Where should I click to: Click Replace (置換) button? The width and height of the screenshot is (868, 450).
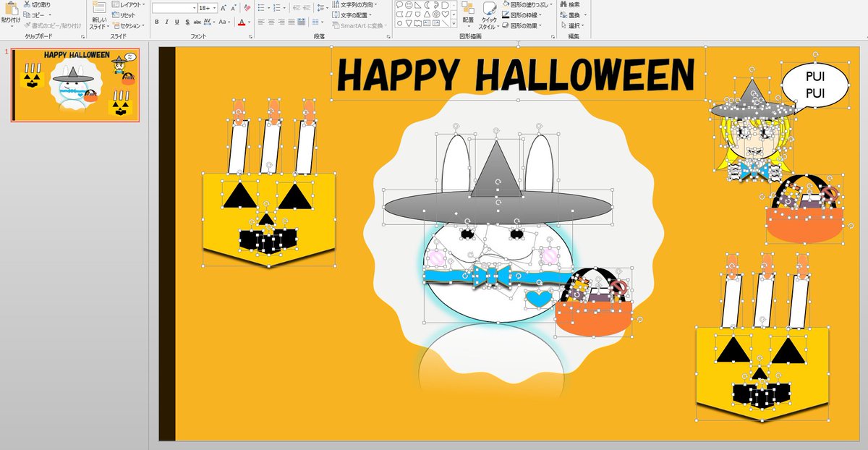(x=571, y=15)
